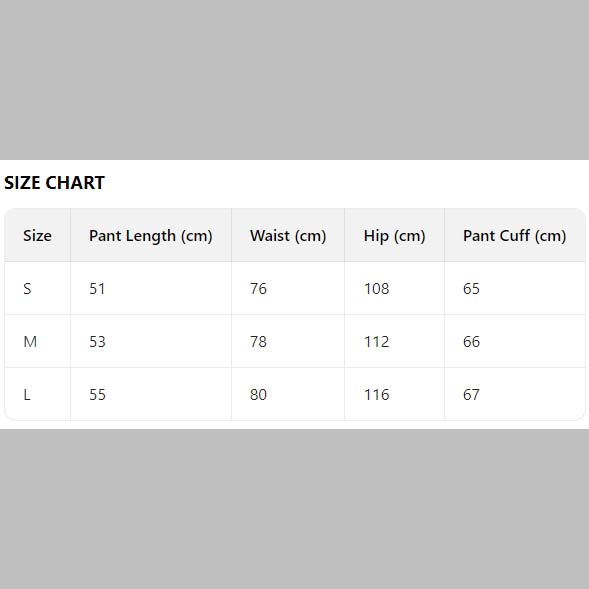Click the Waist (cm) column header
The height and width of the screenshot is (589, 589).
click(288, 236)
